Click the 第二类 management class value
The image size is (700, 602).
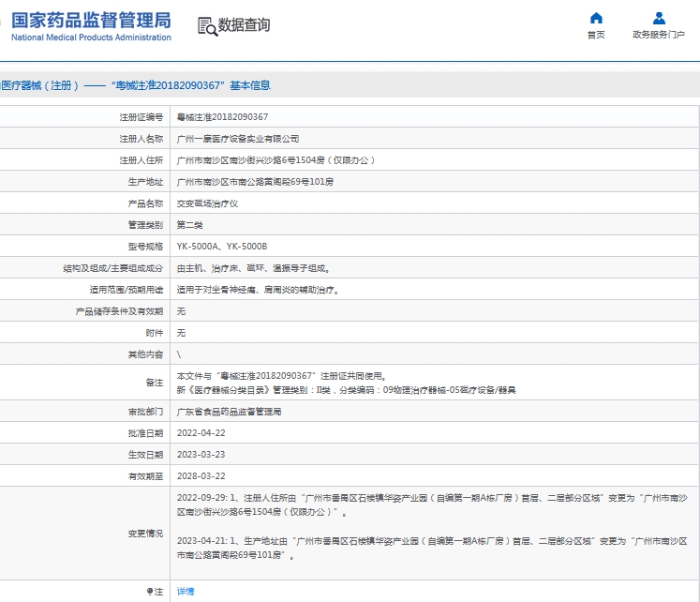point(189,225)
